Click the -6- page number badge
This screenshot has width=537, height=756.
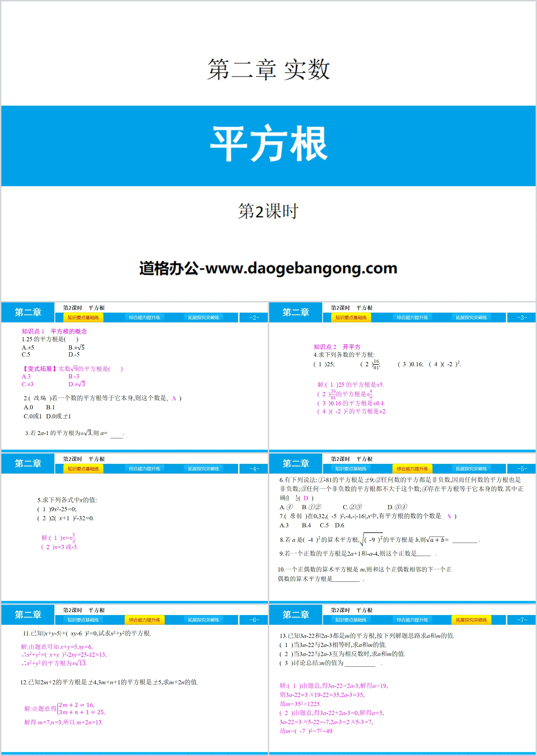[x=254, y=620]
